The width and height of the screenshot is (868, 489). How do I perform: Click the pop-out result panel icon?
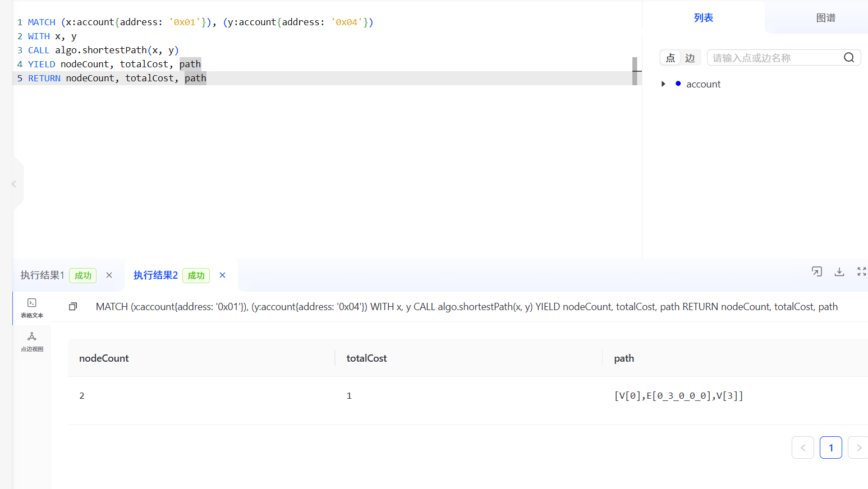[x=817, y=271]
